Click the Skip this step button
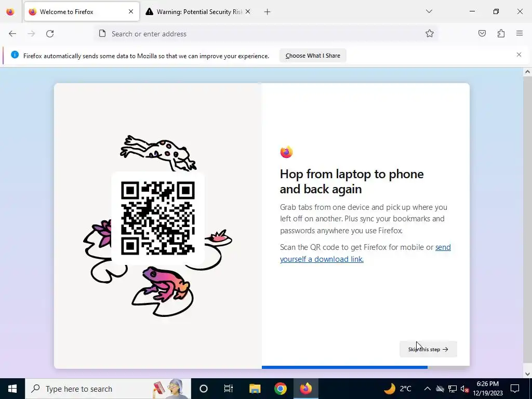Image resolution: width=532 pixels, height=399 pixels. (428, 349)
